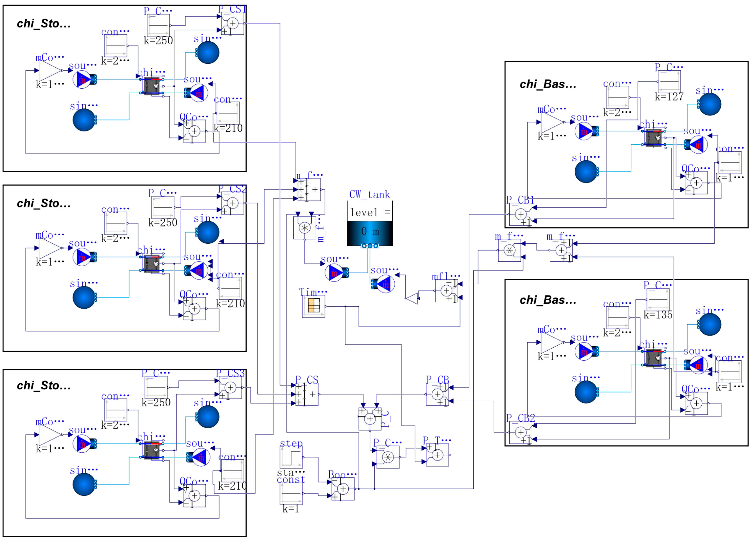Image resolution: width=756 pixels, height=541 pixels.
Task: Click the product block below P_C adder
Action: 388,457
